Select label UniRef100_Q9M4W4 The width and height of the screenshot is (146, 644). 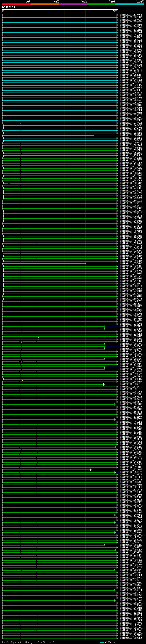point(131,98)
